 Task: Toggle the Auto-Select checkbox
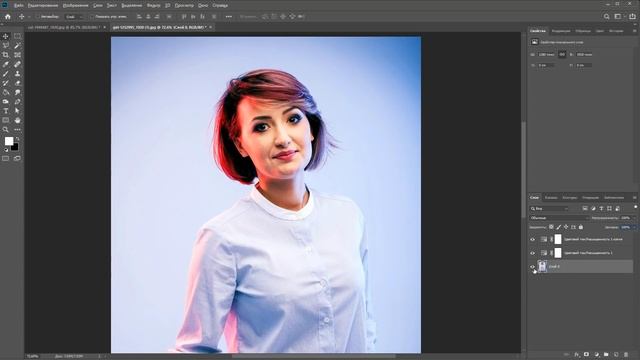(x=38, y=17)
